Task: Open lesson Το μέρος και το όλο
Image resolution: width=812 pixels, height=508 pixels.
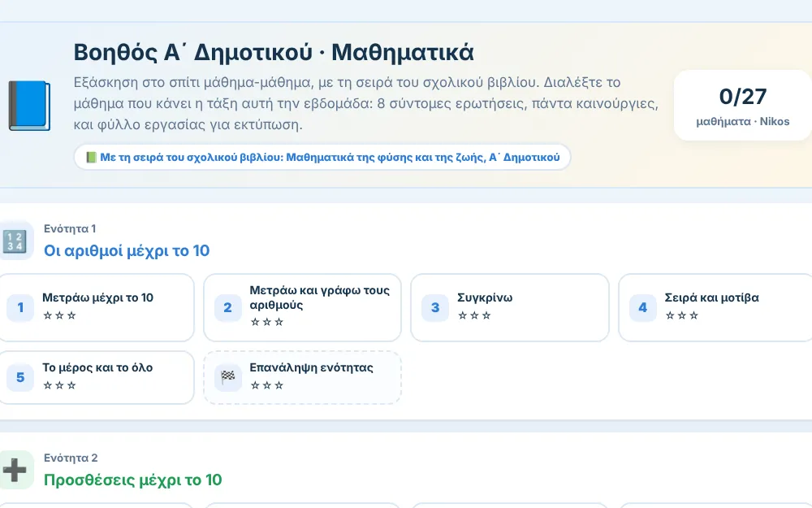Action: coord(96,377)
